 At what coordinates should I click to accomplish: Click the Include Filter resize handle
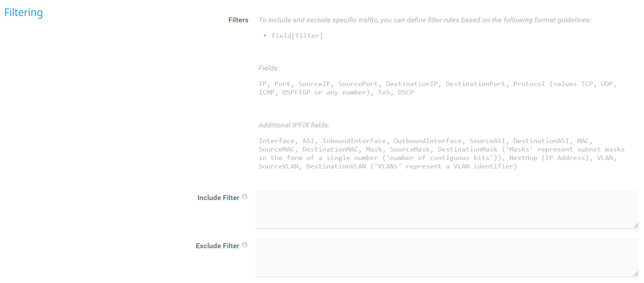point(636,226)
